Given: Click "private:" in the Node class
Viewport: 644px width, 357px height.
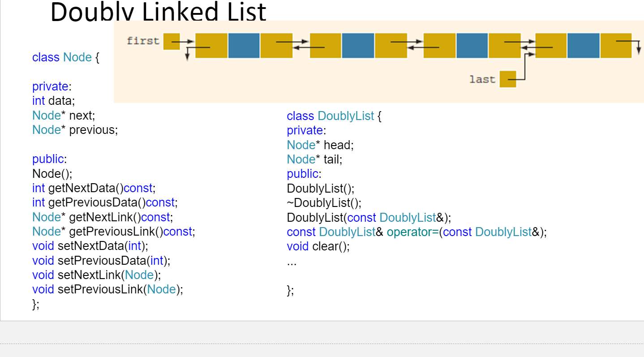Looking at the screenshot, I should point(52,86).
